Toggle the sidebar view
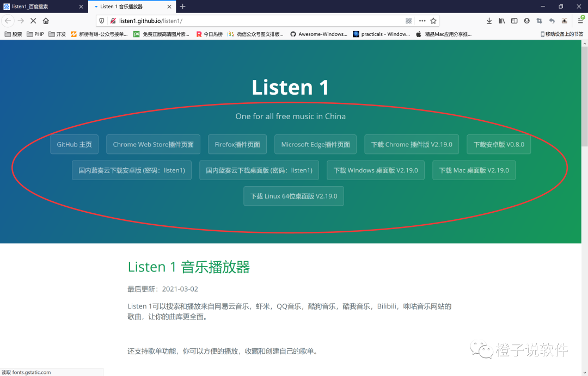This screenshot has height=376, width=588. 514,21
